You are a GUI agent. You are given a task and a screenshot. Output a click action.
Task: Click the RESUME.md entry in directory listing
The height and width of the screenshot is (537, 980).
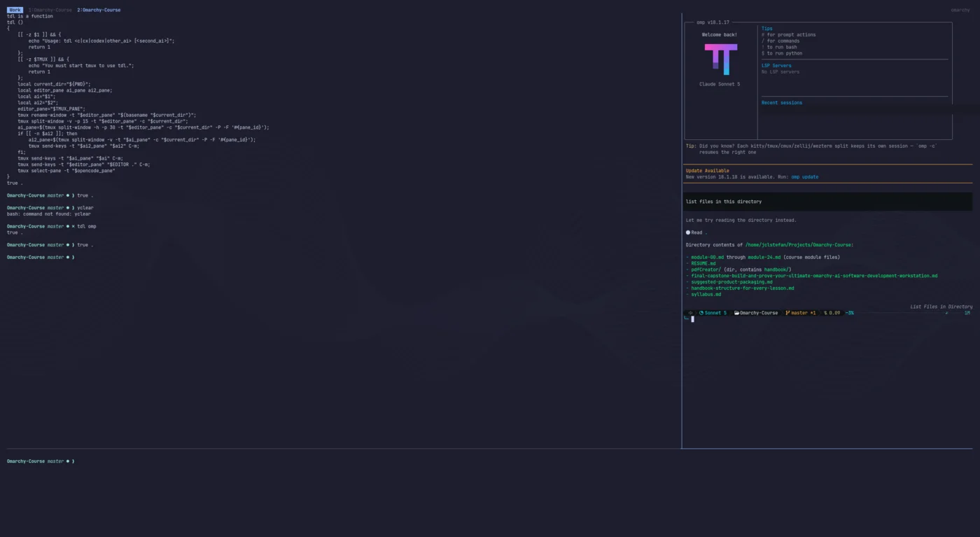coord(703,263)
